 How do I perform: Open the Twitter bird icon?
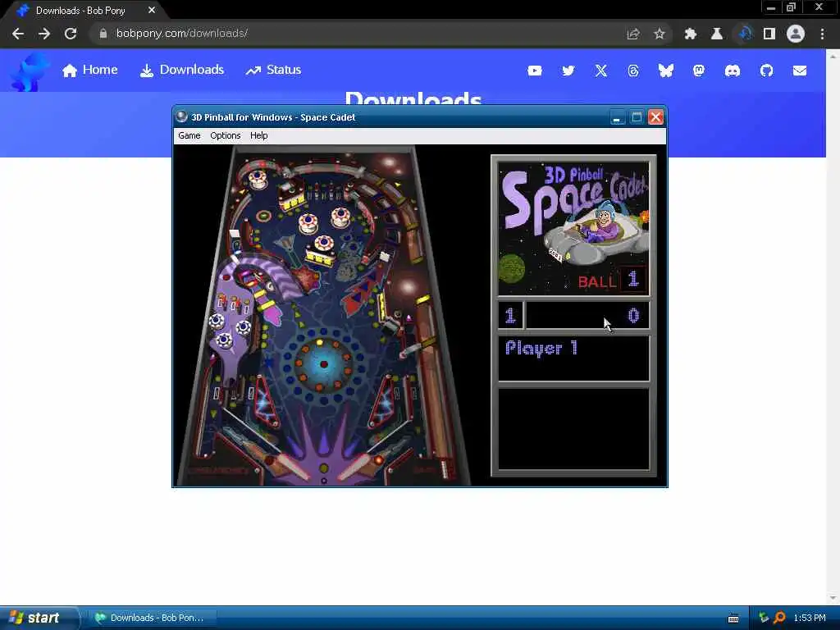pos(568,71)
